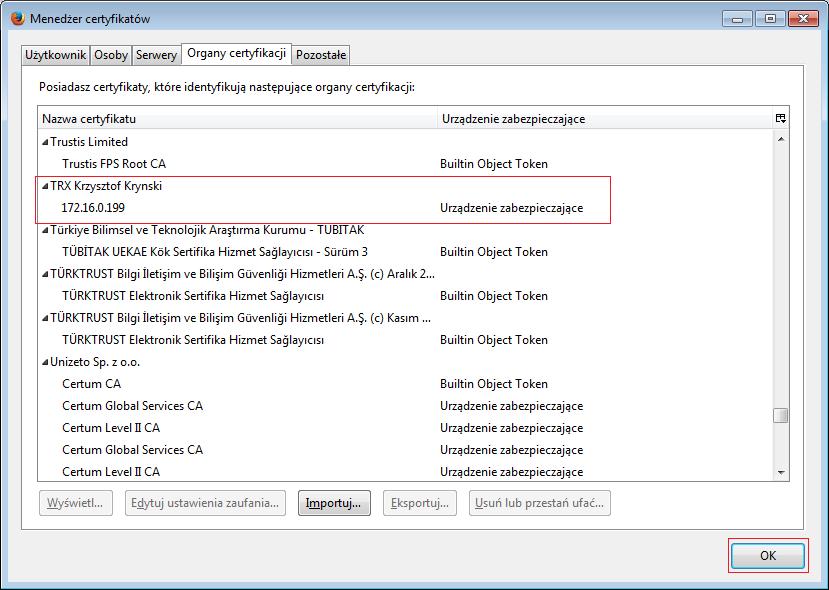829x590 pixels.
Task: Click Edytuj ustawienia zaufania... button
Action: pyautogui.click(x=205, y=503)
